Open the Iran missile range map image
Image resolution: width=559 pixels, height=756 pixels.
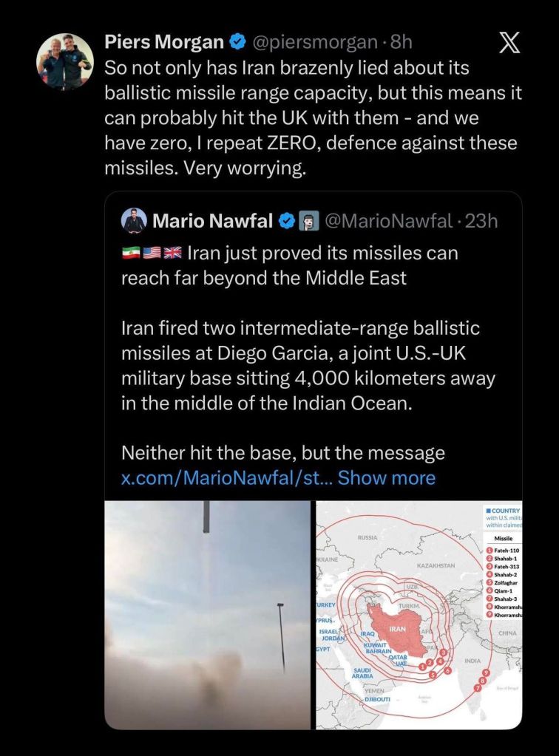tap(419, 613)
